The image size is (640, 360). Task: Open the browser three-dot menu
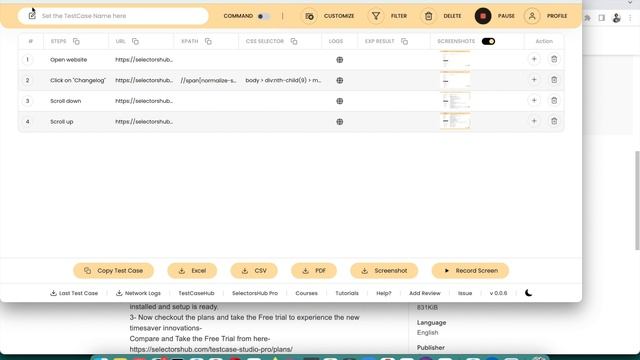click(630, 18)
